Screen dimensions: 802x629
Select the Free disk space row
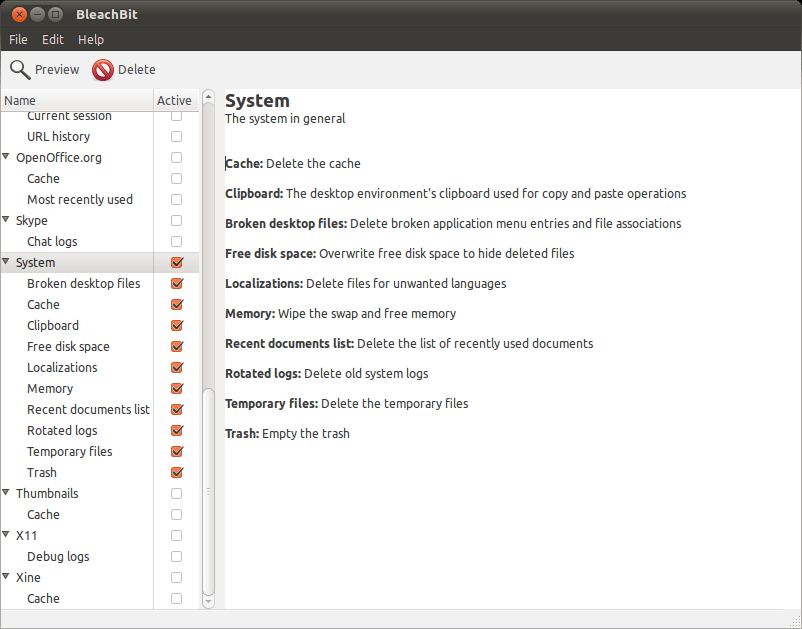click(100, 346)
